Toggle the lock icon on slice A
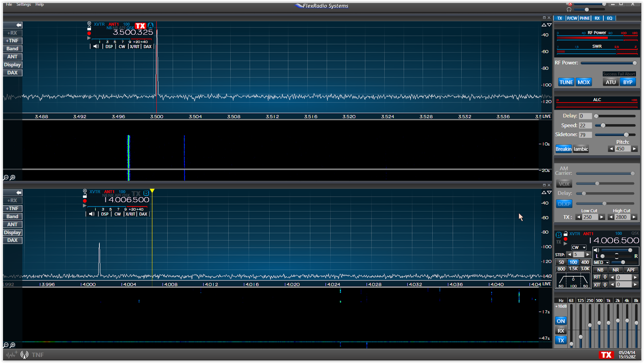This screenshot has width=644, height=363. click(x=89, y=28)
